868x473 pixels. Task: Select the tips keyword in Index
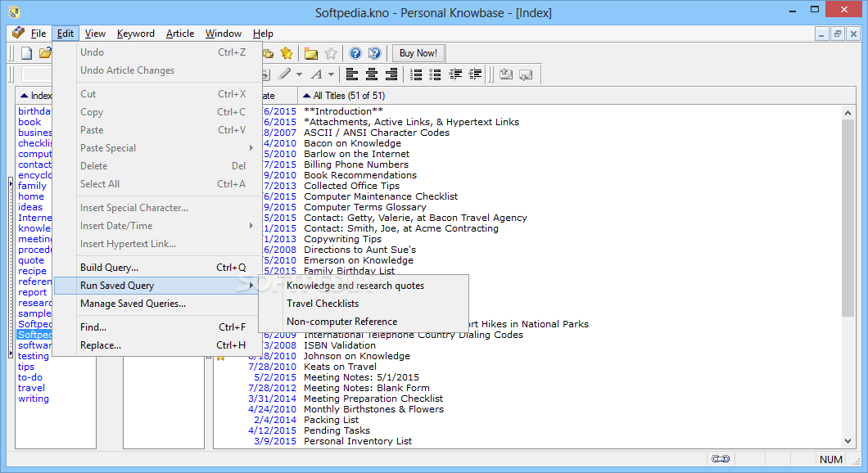(x=26, y=367)
